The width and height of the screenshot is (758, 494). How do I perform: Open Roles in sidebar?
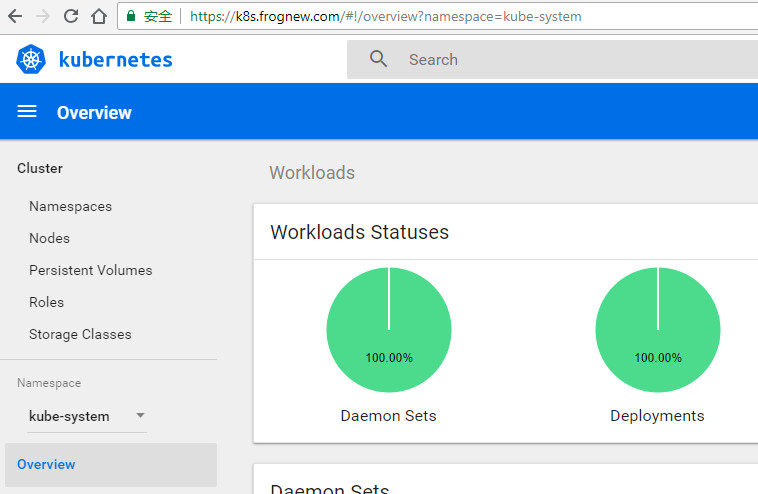click(x=46, y=302)
